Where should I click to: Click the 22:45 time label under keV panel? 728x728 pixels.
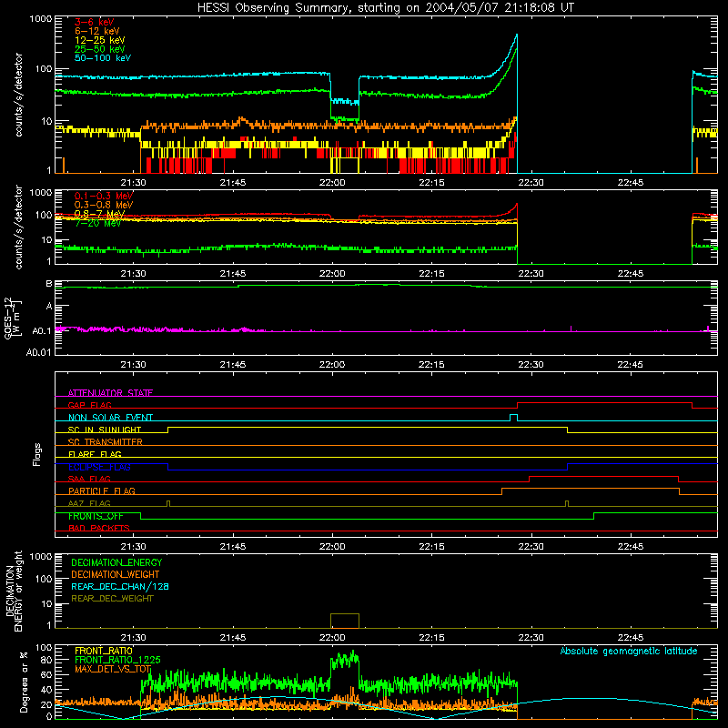[x=630, y=183]
